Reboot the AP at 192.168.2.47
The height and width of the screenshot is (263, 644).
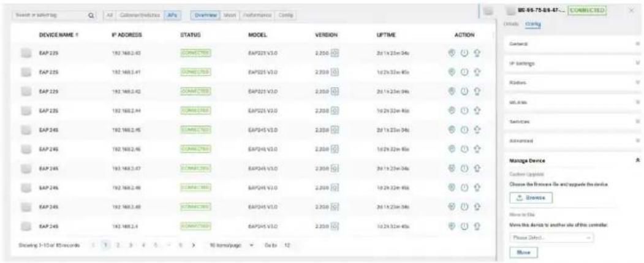(x=465, y=167)
